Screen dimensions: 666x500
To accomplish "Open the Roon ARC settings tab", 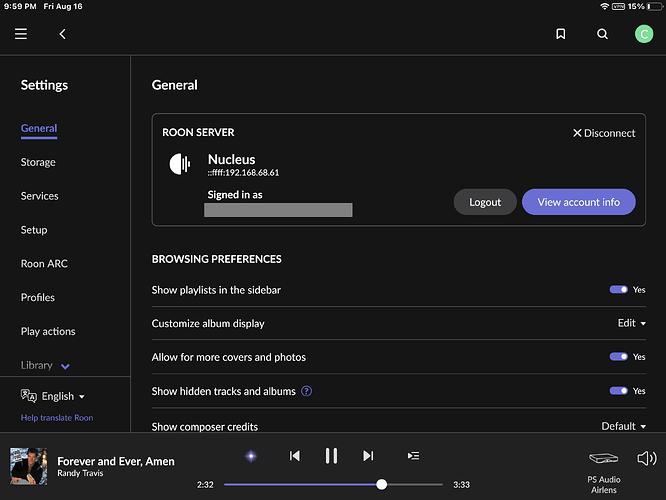I will pos(44,264).
